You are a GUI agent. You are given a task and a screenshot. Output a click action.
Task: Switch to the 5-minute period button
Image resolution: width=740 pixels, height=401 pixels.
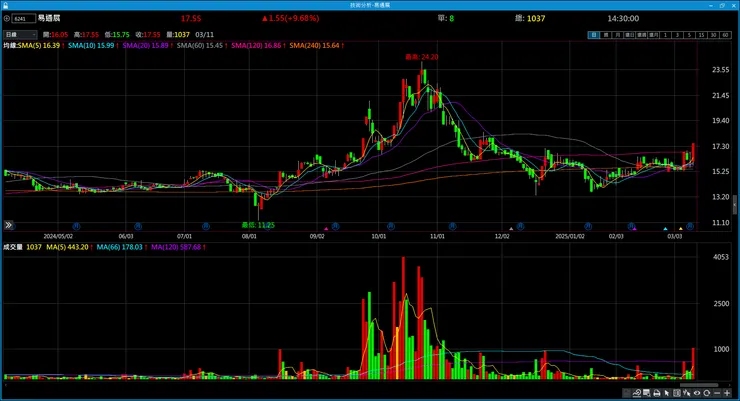tap(689, 35)
